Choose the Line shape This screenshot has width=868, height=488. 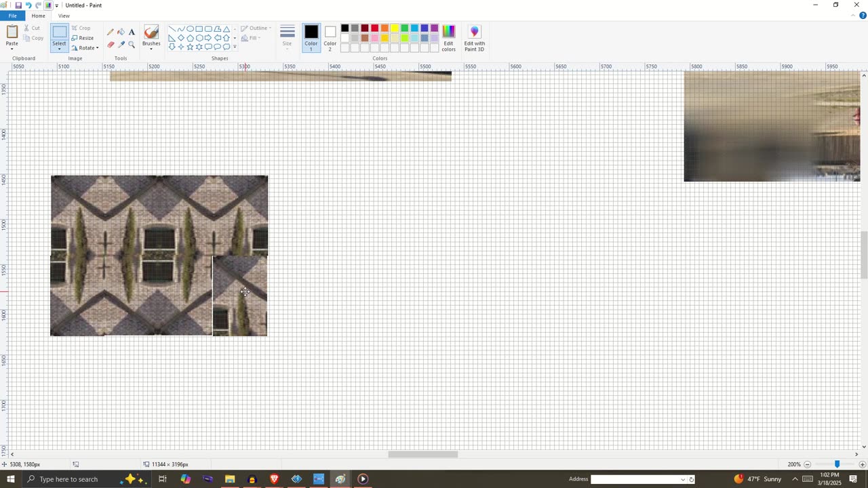point(172,29)
